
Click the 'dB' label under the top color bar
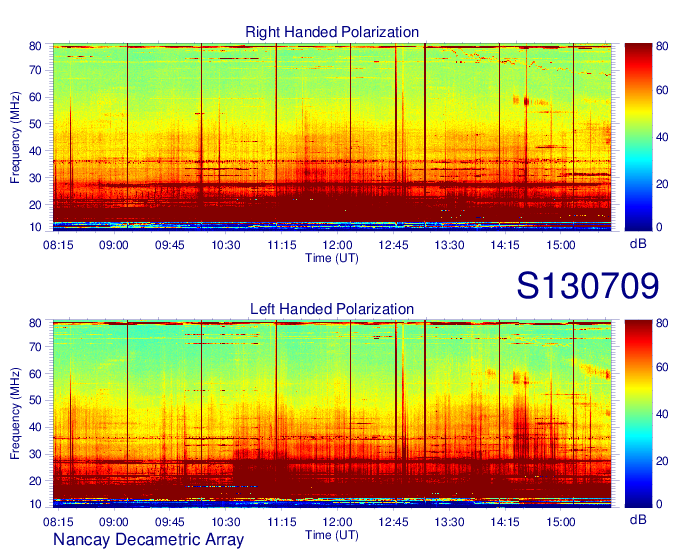click(x=638, y=244)
